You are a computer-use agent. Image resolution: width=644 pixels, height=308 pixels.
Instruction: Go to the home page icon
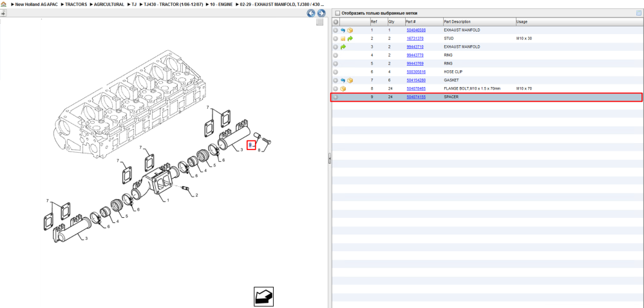point(4,4)
